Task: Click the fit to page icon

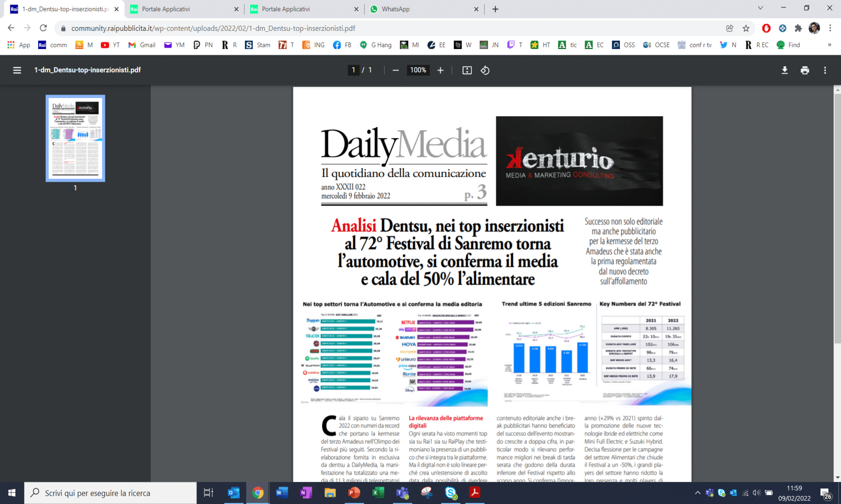Action: click(x=467, y=70)
